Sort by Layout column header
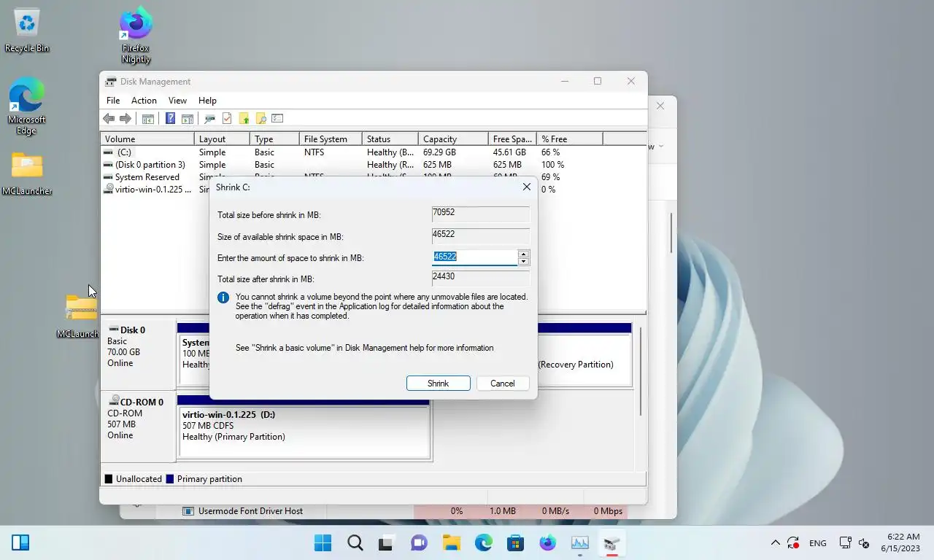 tap(222, 139)
